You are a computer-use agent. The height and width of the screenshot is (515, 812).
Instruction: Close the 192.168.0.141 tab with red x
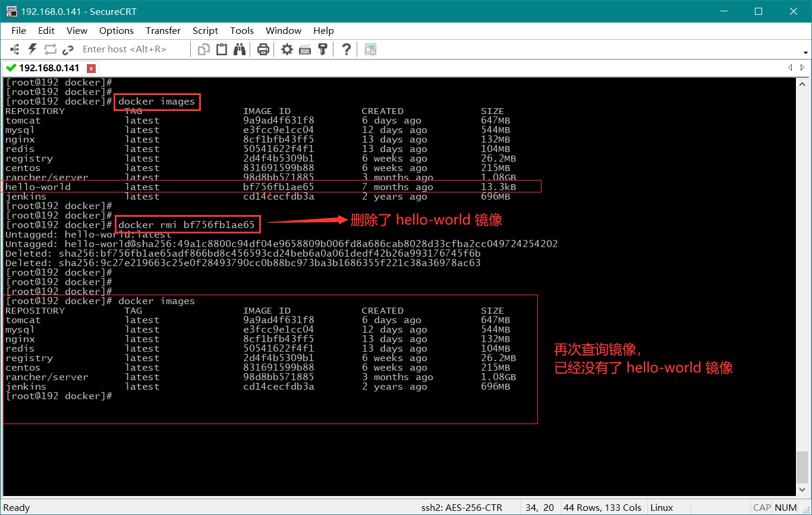click(91, 68)
